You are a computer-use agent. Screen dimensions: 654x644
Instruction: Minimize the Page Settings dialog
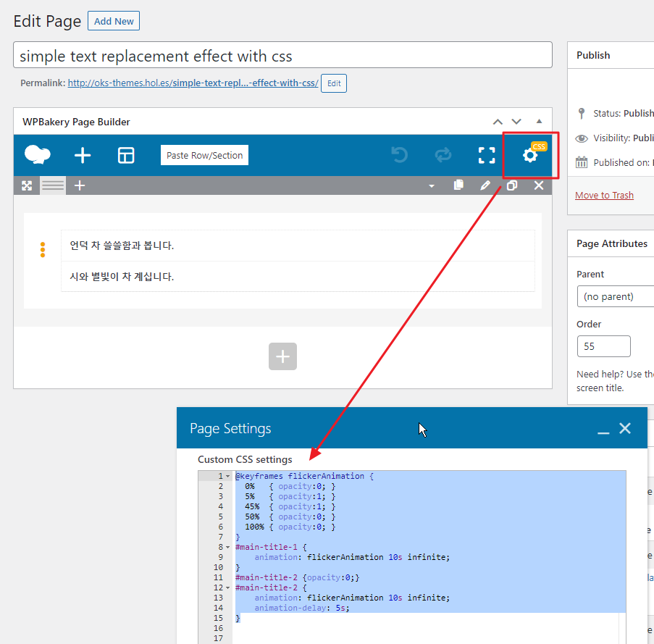tap(603, 433)
